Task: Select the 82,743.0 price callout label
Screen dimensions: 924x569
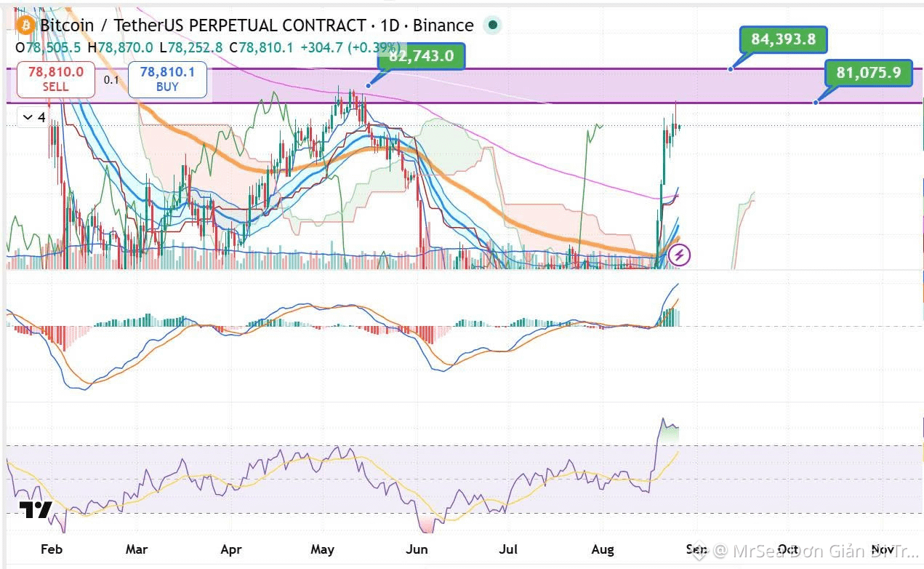Action: tap(422, 56)
